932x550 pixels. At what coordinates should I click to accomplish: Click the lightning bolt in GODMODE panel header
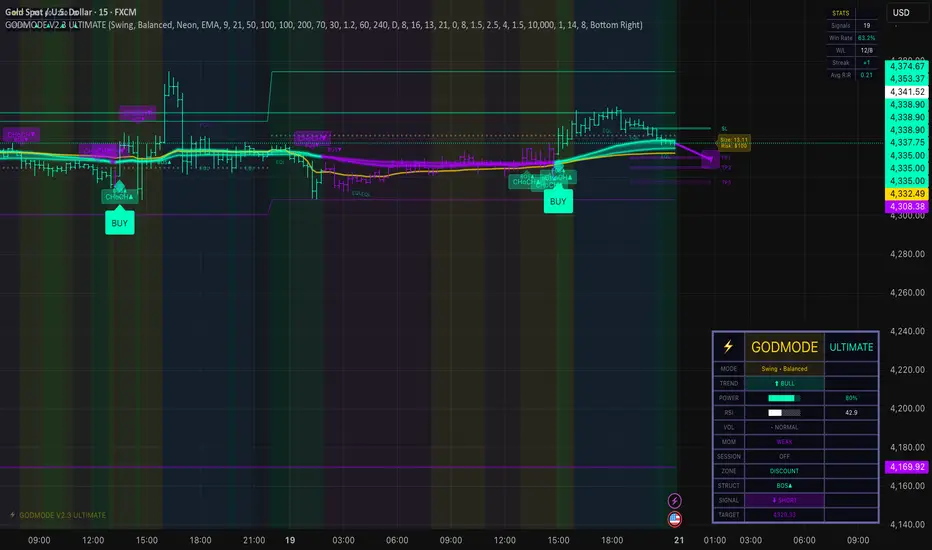click(728, 347)
